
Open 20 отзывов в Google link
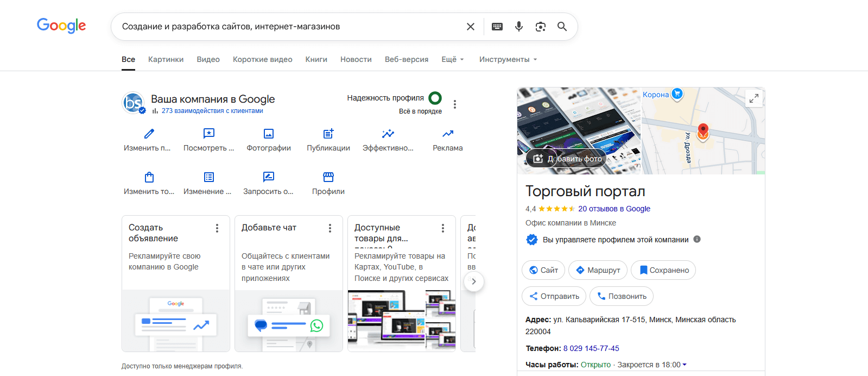tap(614, 209)
